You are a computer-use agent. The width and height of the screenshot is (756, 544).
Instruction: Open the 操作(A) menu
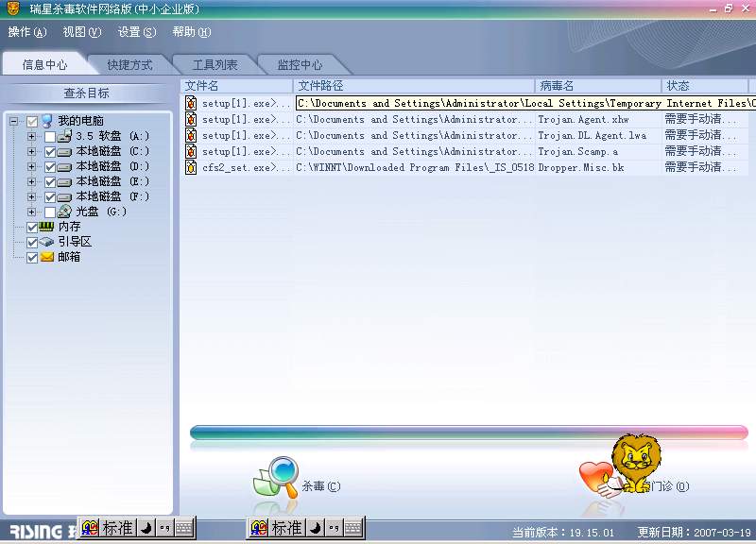click(27, 32)
